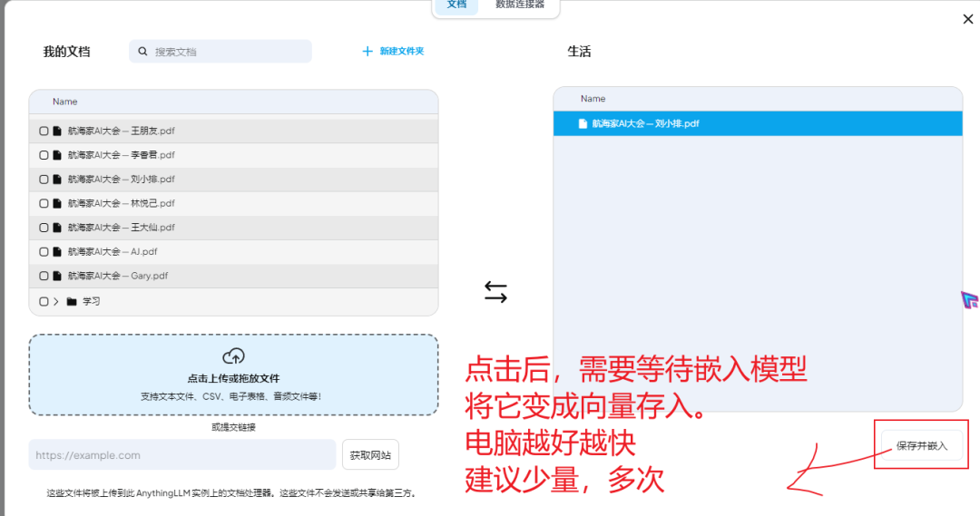Select file name 航海家AI大会—李香君.pdf
This screenshot has width=980, height=516.
(x=122, y=155)
